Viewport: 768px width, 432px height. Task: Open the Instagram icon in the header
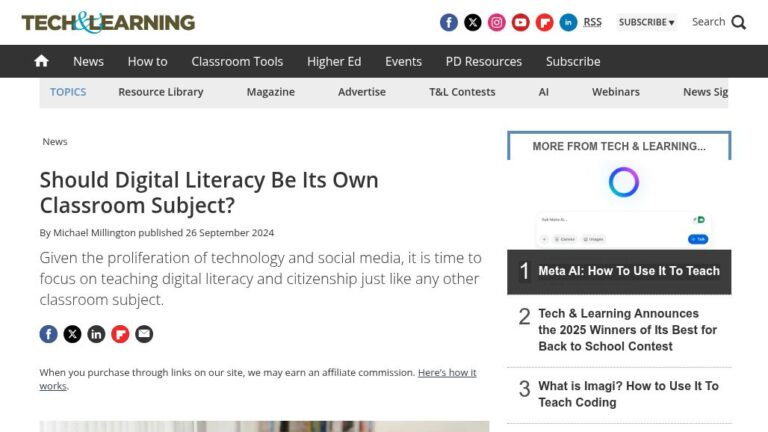point(497,22)
